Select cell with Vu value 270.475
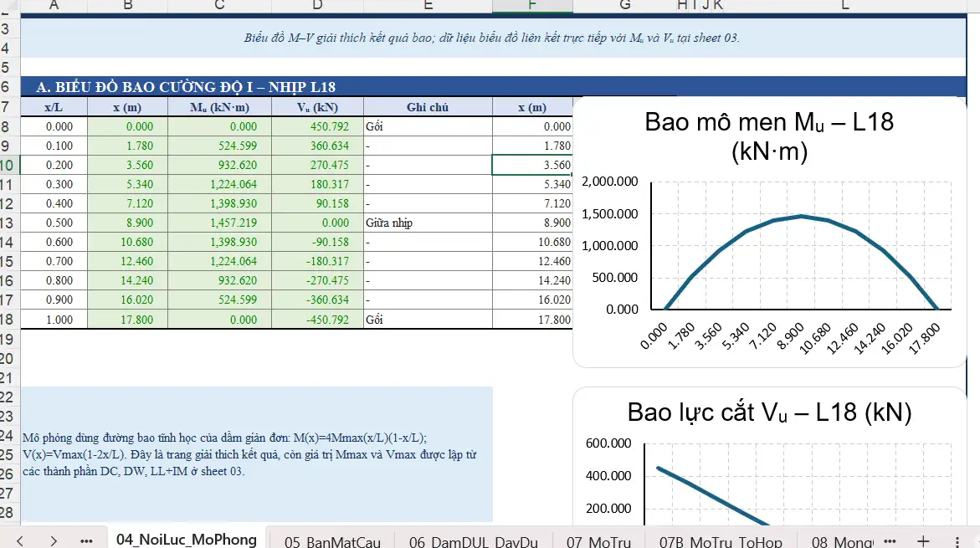Viewport: 980px width, 548px height. [317, 165]
